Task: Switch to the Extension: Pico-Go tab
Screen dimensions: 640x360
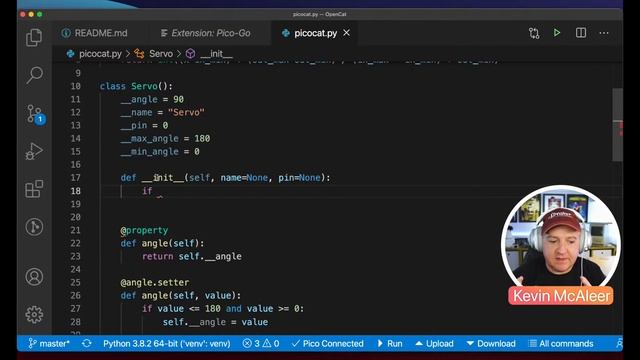Action: (211, 33)
